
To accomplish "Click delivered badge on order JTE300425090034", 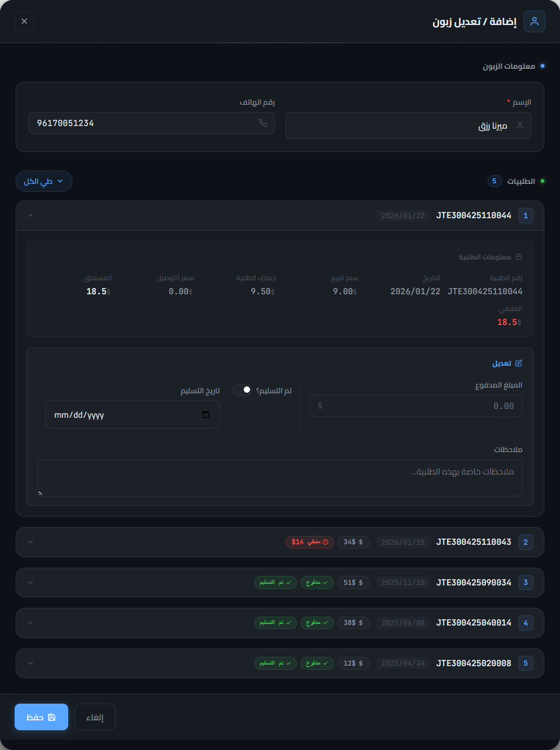I will tap(276, 582).
